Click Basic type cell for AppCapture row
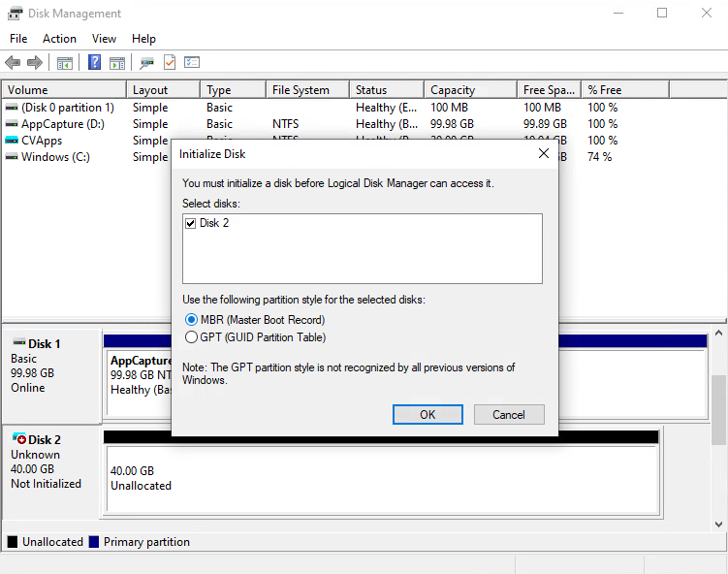 [x=220, y=124]
